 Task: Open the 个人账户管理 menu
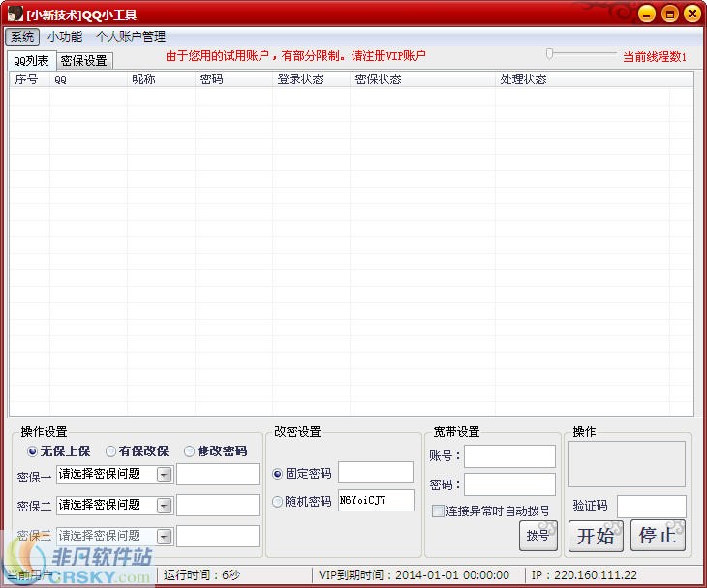(x=131, y=37)
